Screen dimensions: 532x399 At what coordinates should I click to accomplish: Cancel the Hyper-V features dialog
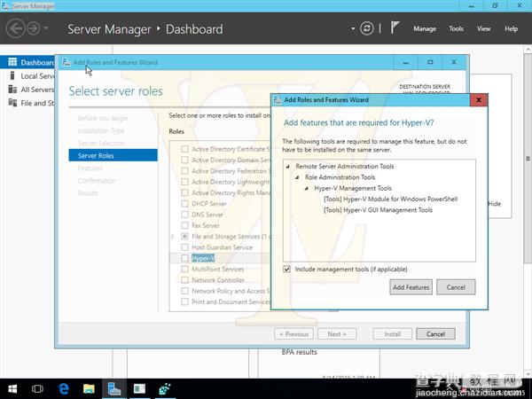(456, 287)
